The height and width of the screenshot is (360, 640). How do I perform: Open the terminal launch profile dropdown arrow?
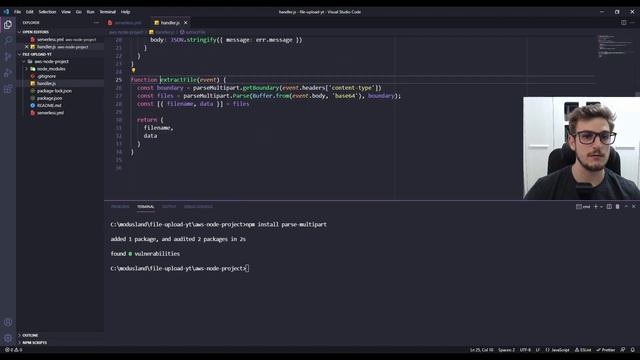click(x=601, y=207)
